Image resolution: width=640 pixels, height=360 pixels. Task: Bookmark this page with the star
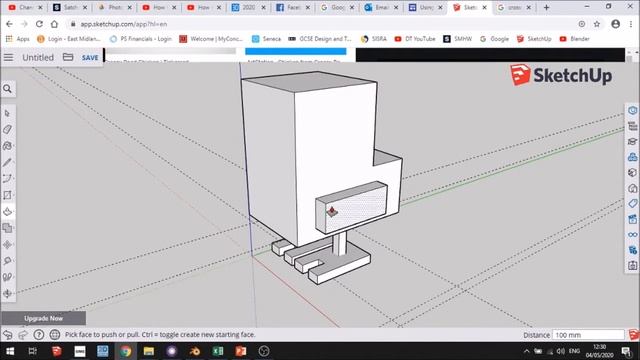click(597, 24)
